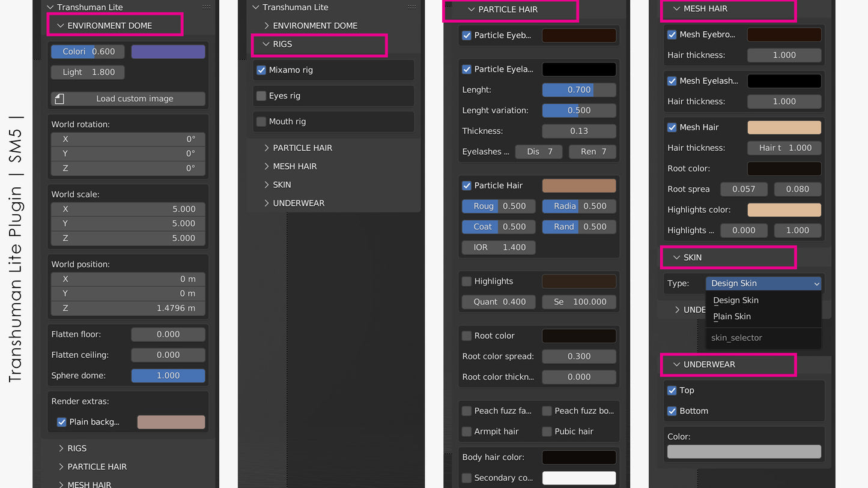Toggle the Particle Hair checkbox
The height and width of the screenshot is (488, 868).
(x=467, y=185)
